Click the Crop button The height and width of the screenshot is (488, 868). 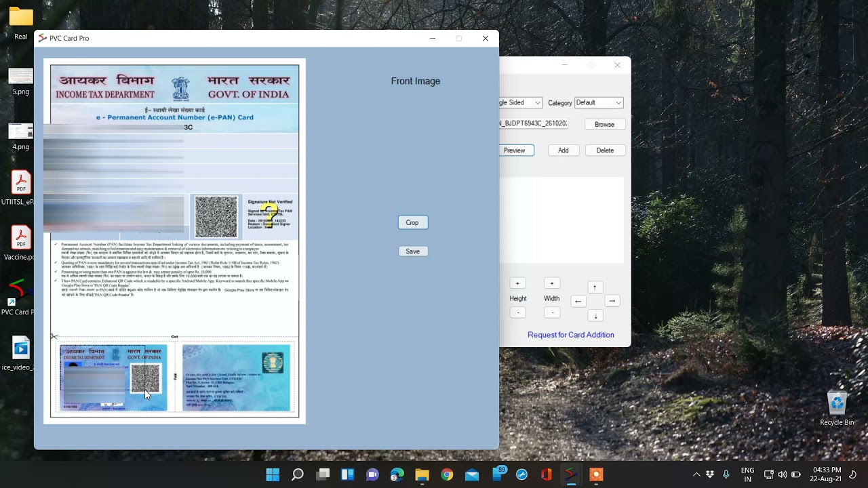(x=412, y=222)
